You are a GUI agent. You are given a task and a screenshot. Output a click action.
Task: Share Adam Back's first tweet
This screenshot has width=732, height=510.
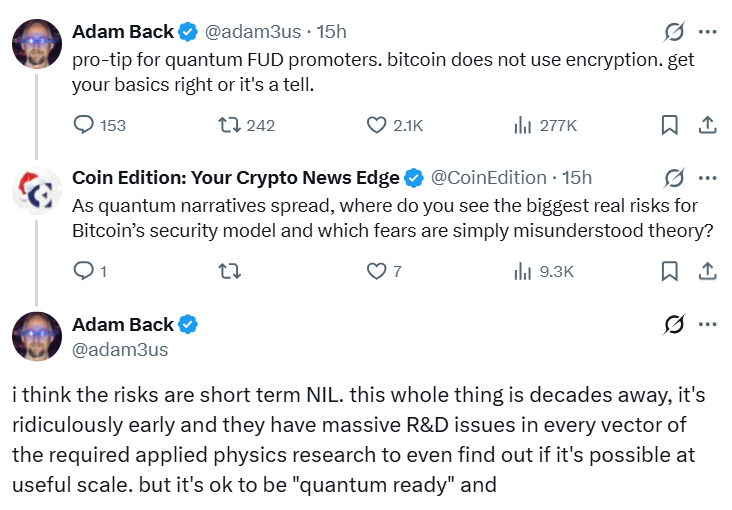coord(706,125)
